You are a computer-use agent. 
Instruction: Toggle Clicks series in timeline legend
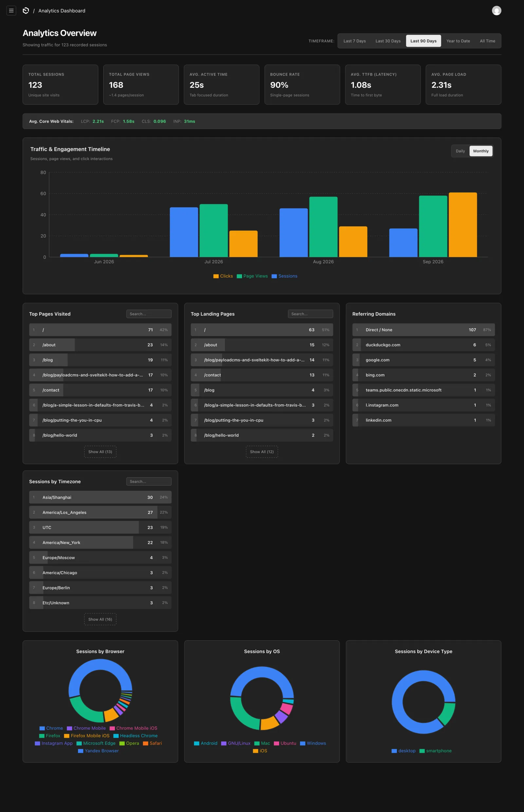coord(223,276)
